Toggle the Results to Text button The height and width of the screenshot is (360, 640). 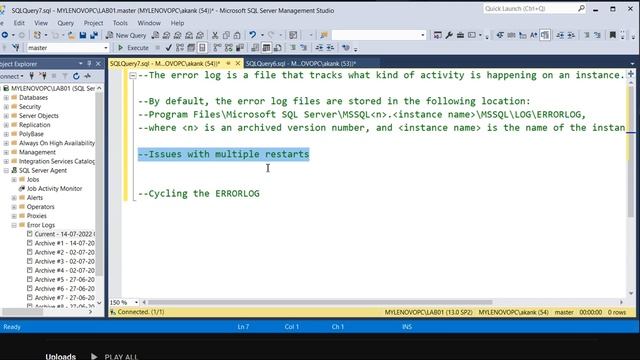pos(255,48)
